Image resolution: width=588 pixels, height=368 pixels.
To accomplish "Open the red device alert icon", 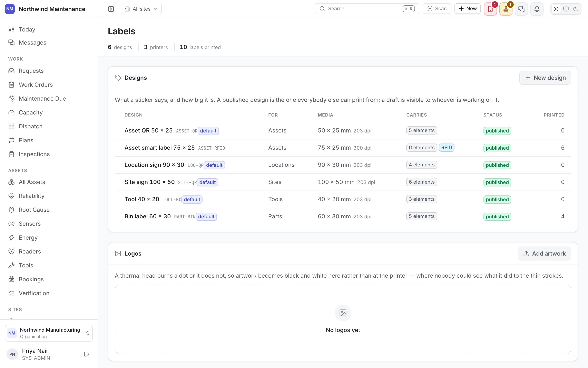I will [490, 9].
